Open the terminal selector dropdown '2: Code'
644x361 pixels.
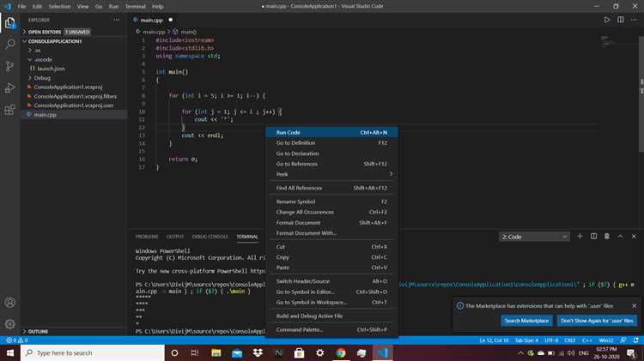(534, 237)
